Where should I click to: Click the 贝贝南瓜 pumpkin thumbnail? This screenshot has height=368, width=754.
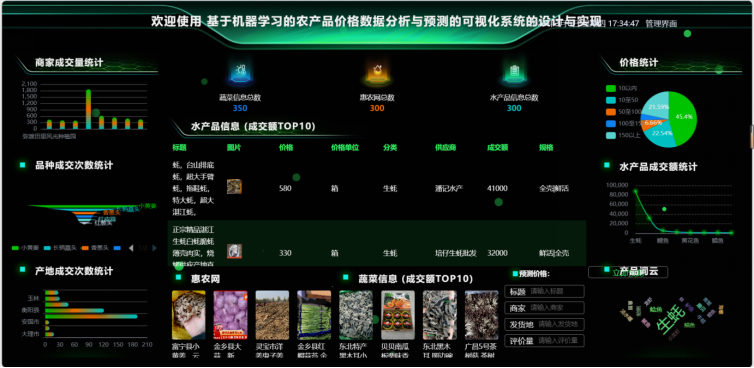click(398, 315)
